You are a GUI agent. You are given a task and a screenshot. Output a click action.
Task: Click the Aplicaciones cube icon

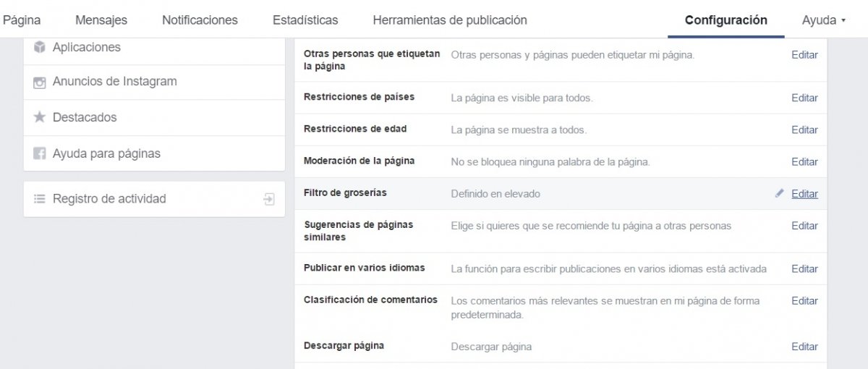click(x=40, y=47)
